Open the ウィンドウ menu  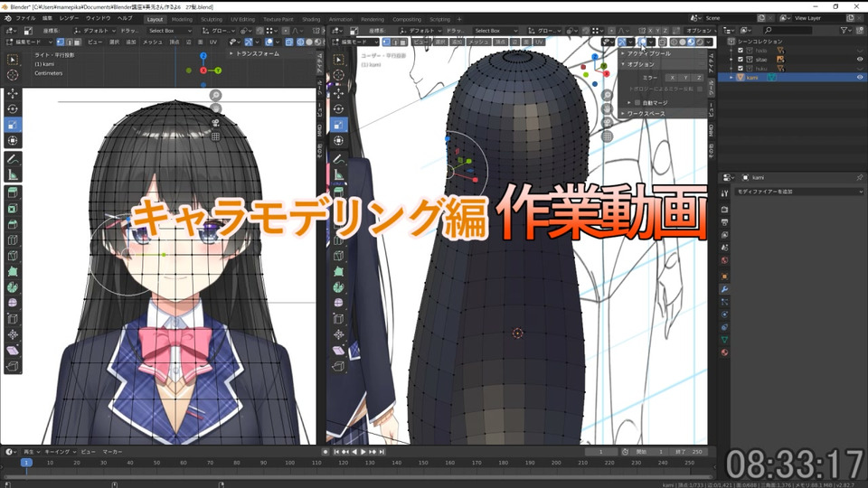click(x=98, y=18)
